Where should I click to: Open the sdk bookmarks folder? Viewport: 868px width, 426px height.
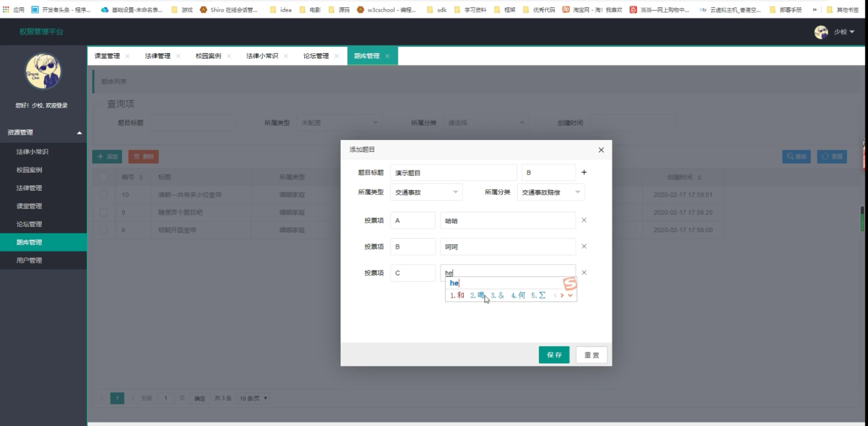coord(436,9)
